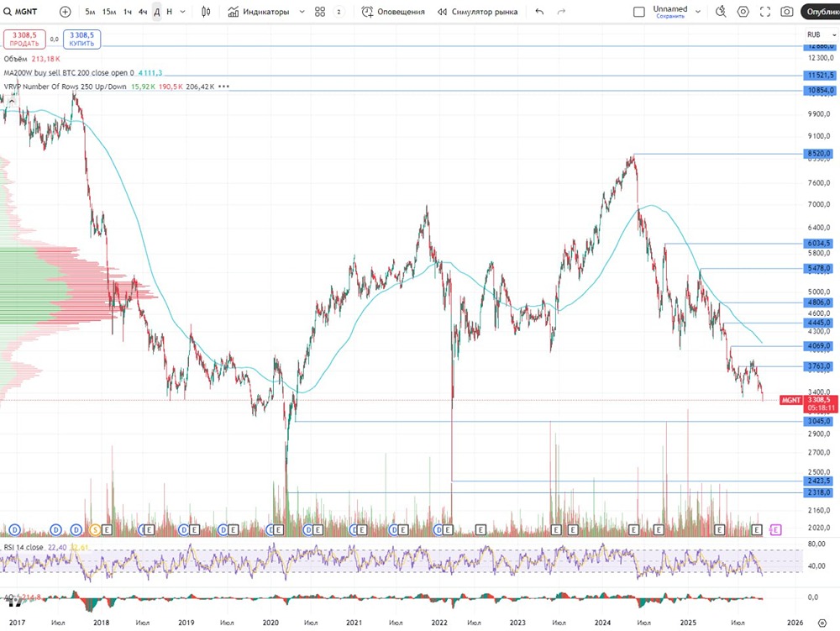
Task: Open the Unnamed layout dropdown arrow
Action: (x=697, y=11)
